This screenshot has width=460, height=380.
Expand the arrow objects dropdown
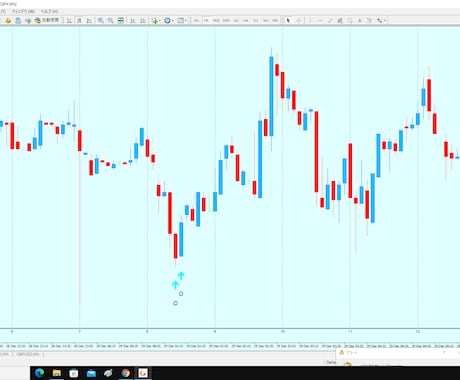pos(385,21)
